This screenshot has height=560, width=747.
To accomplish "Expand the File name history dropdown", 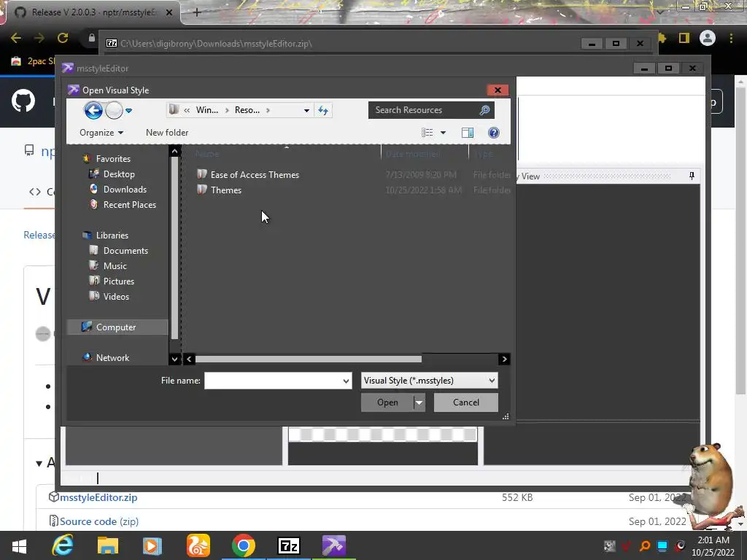I will [347, 381].
